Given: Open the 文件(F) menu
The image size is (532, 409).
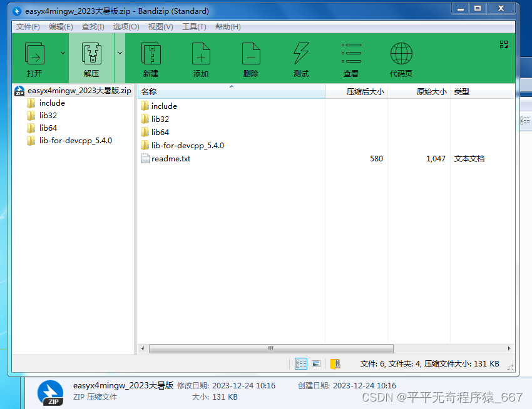Looking at the screenshot, I should pyautogui.click(x=28, y=27).
